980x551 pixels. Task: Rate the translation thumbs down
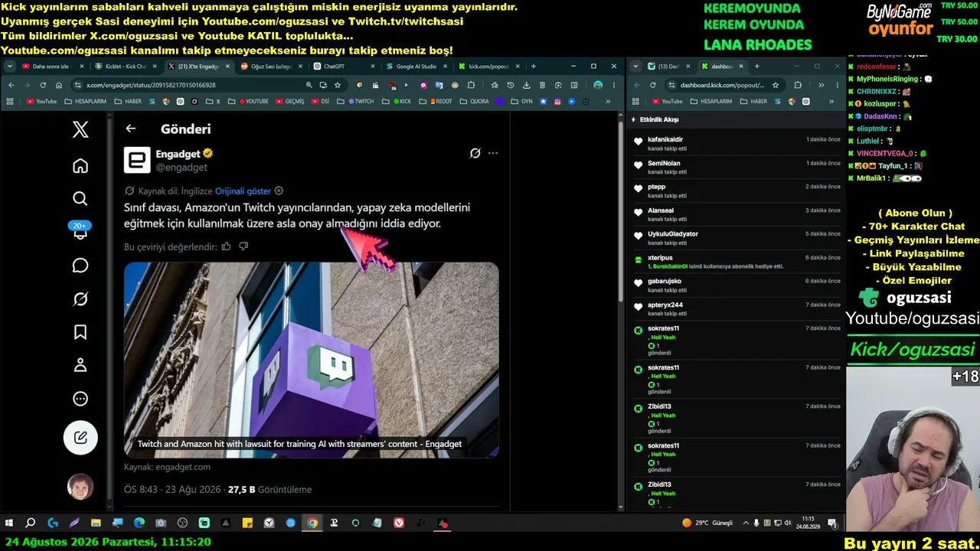click(243, 246)
